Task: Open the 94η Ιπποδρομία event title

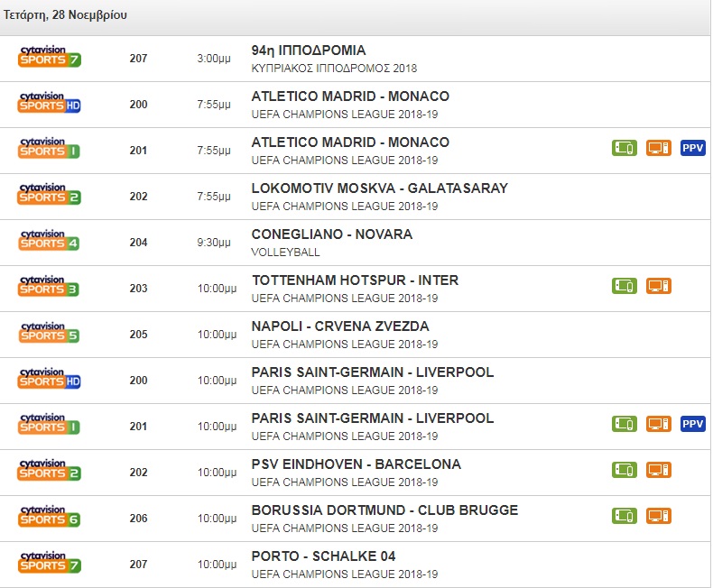Action: coord(309,51)
